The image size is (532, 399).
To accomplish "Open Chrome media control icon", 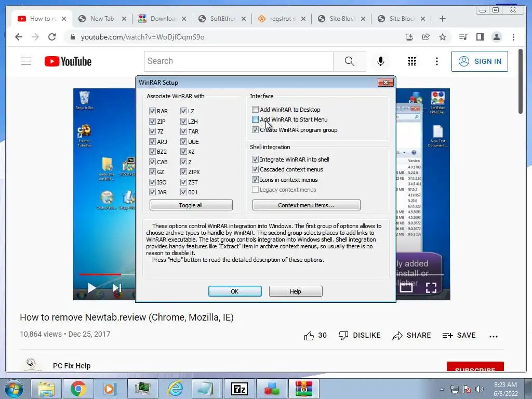I will tap(463, 37).
